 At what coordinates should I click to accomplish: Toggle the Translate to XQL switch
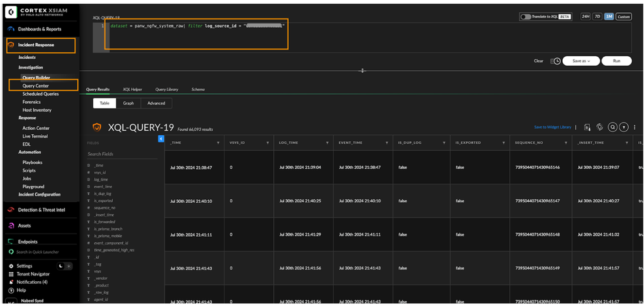pyautogui.click(x=525, y=17)
